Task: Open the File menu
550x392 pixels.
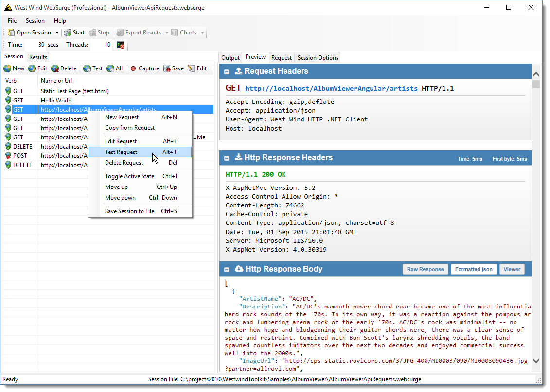Action: pos(12,21)
